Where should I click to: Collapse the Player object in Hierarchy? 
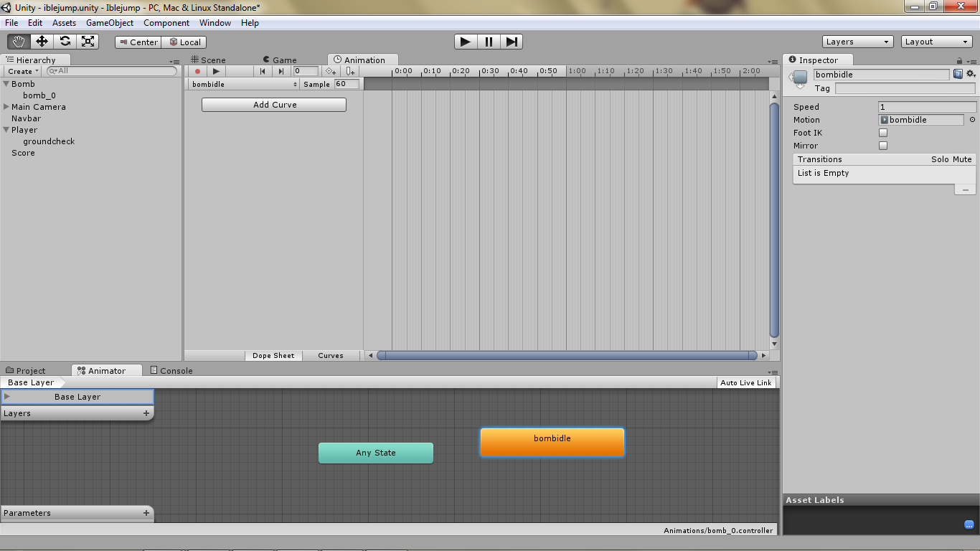(x=6, y=130)
